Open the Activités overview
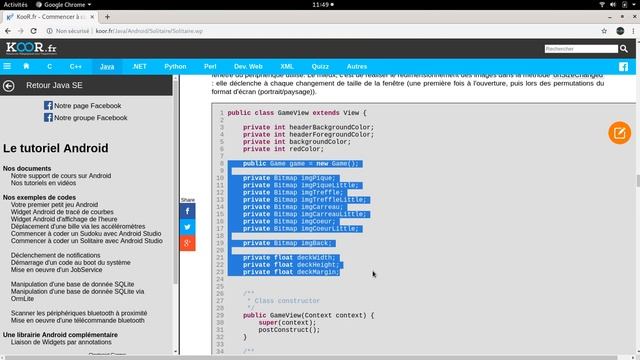 (16, 4)
